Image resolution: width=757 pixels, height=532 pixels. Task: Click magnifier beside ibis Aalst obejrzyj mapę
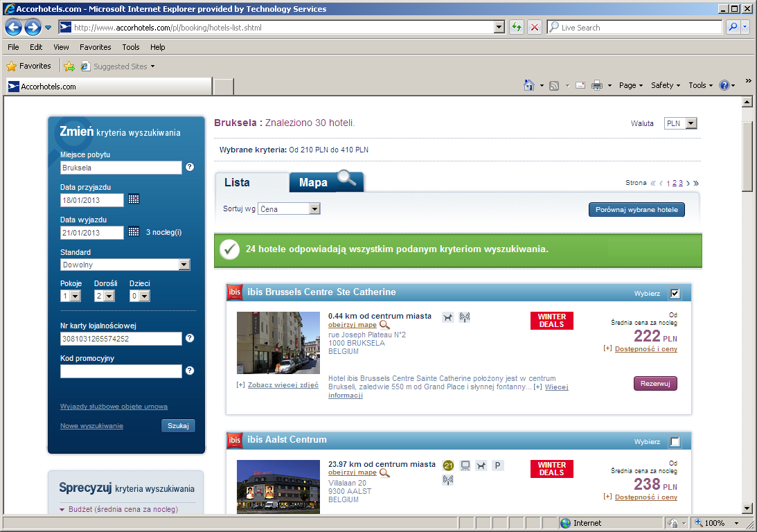(x=385, y=472)
